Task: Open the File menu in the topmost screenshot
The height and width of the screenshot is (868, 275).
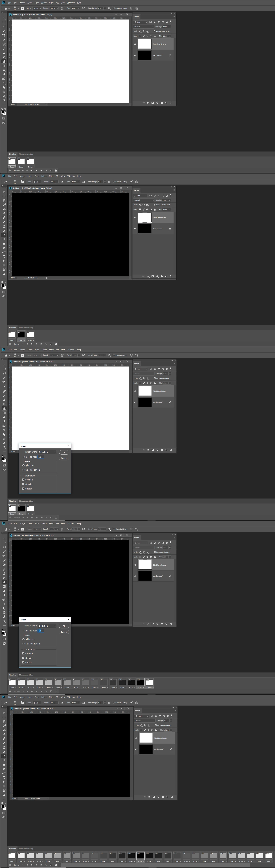Action: click(10, 3)
